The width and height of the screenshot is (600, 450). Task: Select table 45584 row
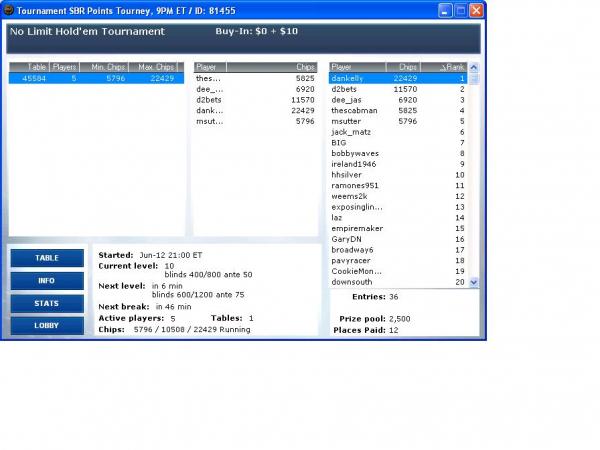pos(96,78)
